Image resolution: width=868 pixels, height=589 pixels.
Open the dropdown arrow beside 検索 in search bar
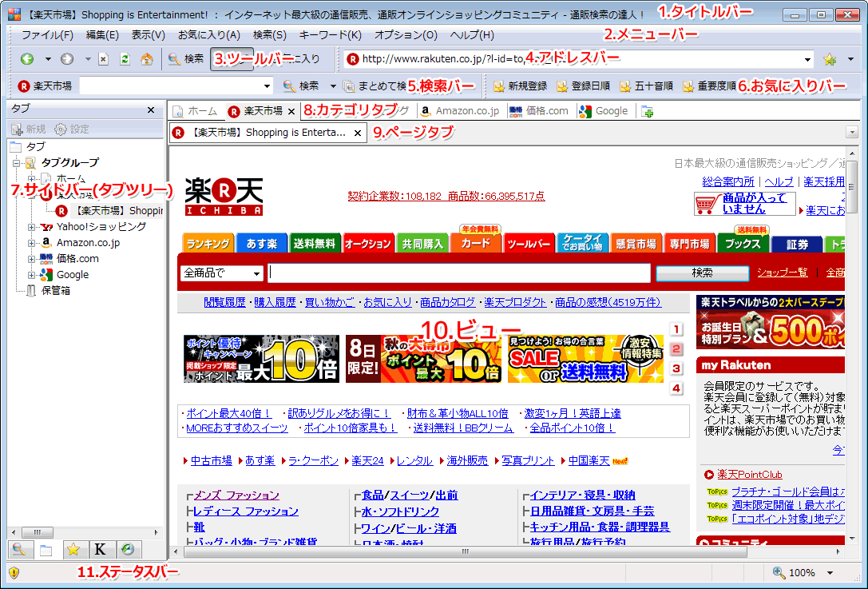pos(333,86)
